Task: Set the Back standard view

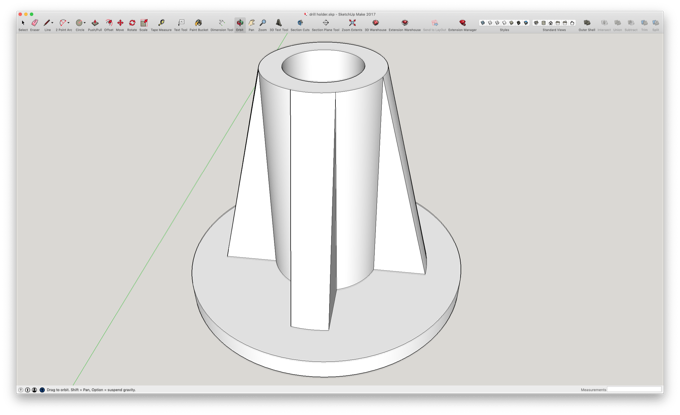Action: coord(565,23)
